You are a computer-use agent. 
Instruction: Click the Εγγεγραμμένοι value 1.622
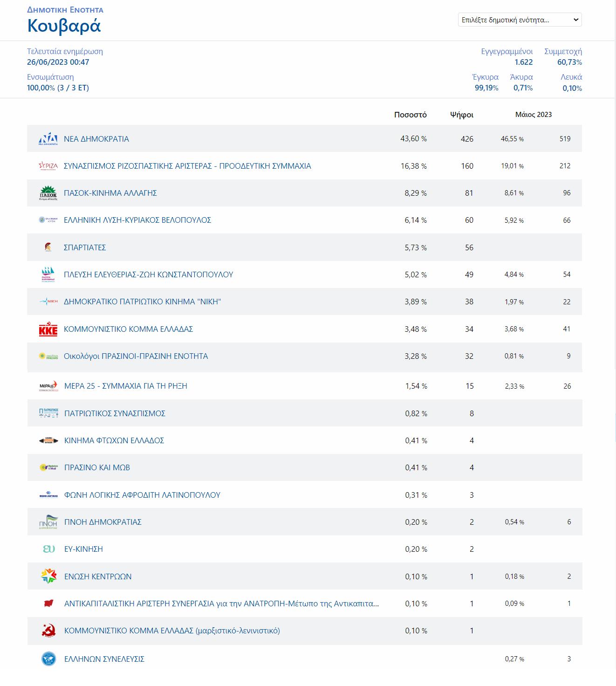524,62
